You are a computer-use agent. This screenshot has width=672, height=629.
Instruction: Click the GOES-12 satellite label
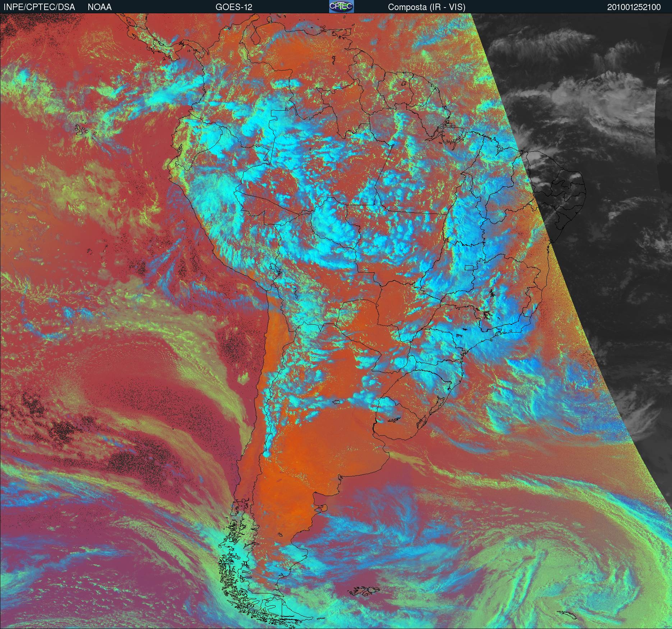click(234, 7)
